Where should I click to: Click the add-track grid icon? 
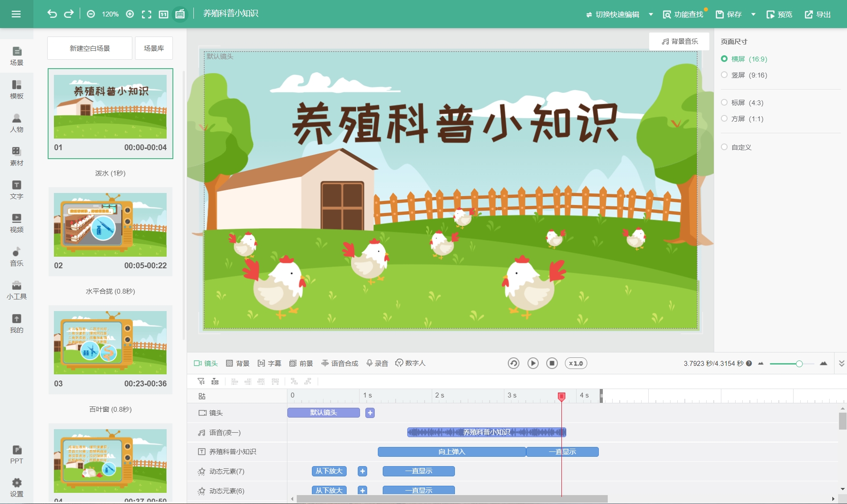(x=202, y=396)
